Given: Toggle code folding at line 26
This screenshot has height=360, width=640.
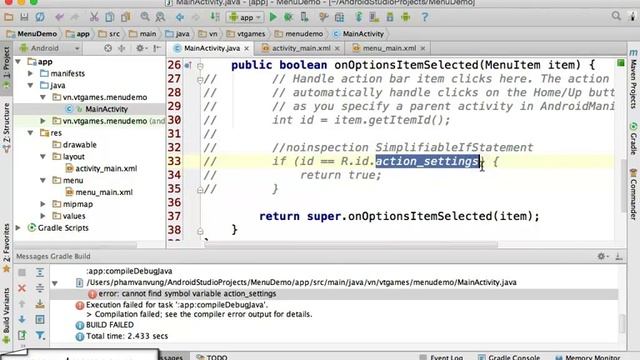Looking at the screenshot, I should click(200, 65).
